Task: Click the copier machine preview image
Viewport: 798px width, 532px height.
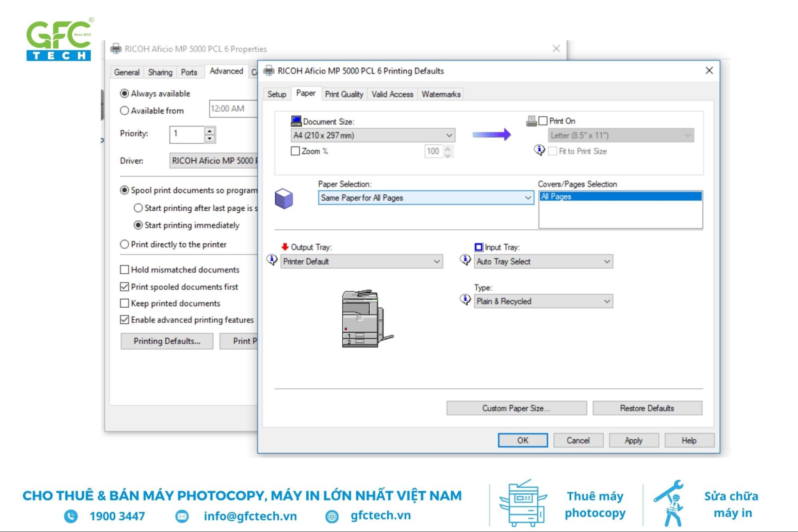Action: (367, 318)
